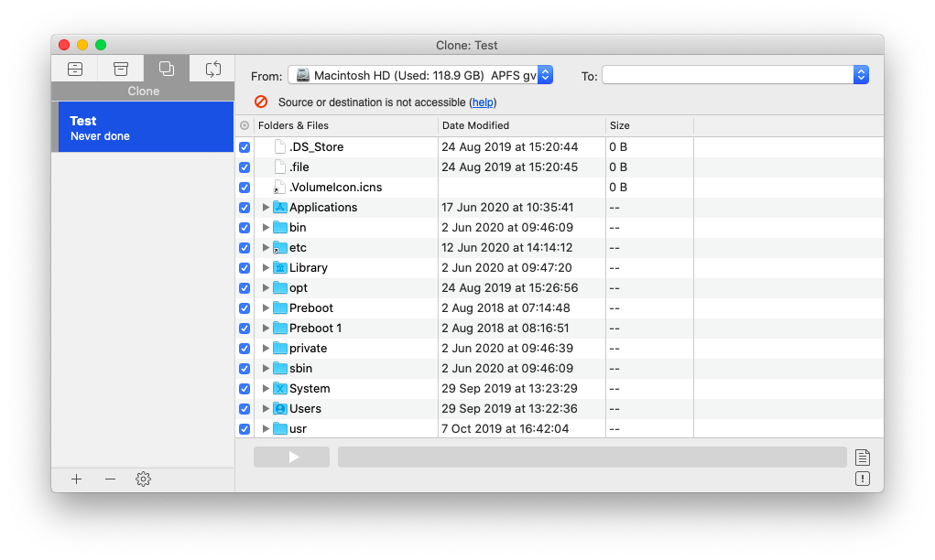The height and width of the screenshot is (560, 935).
Task: Click the .DS_Store file icon
Action: tap(279, 147)
